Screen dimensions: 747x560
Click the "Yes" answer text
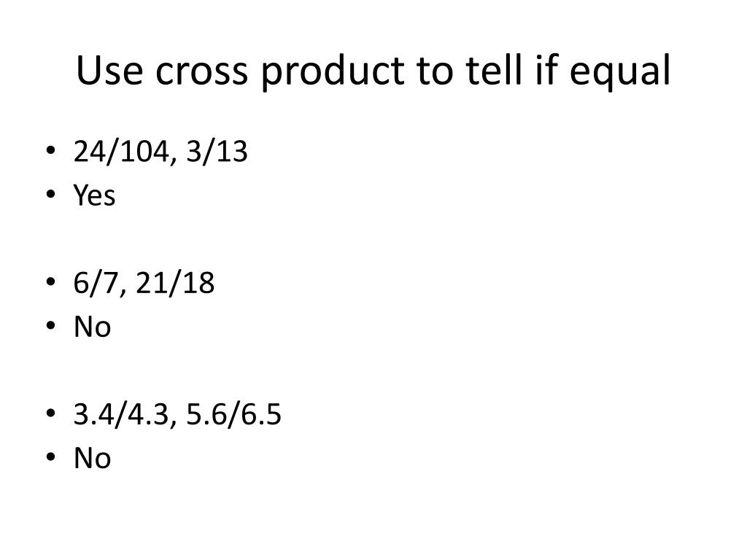tap(94, 195)
